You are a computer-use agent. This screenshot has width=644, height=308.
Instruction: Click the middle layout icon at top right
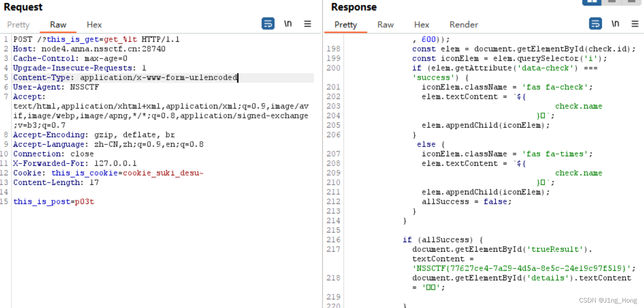point(612,2)
